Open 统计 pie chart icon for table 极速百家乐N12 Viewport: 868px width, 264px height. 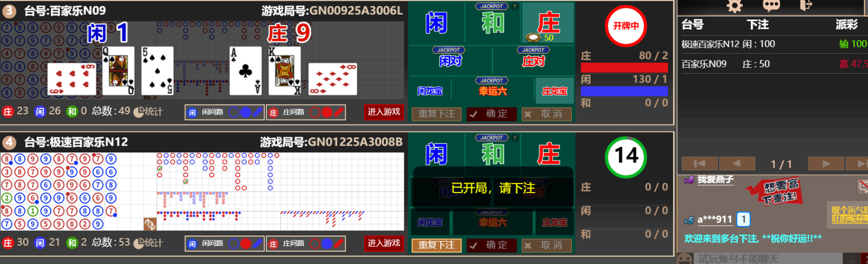point(139,243)
